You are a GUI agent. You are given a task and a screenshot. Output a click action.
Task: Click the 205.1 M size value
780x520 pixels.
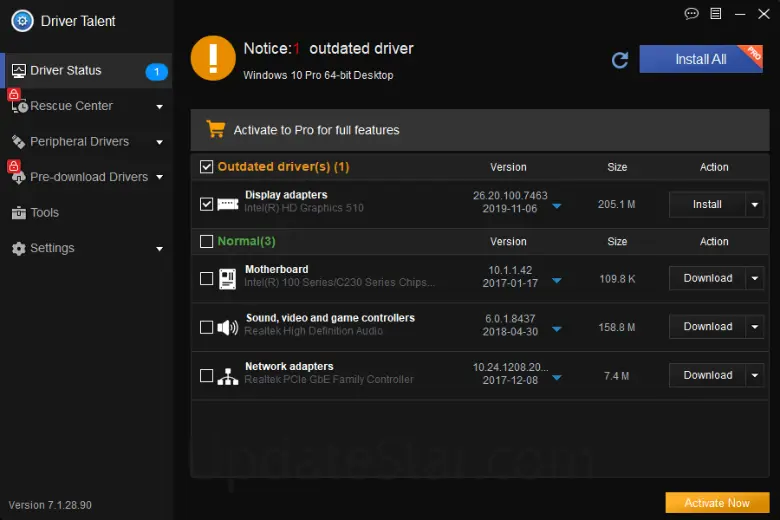click(616, 205)
